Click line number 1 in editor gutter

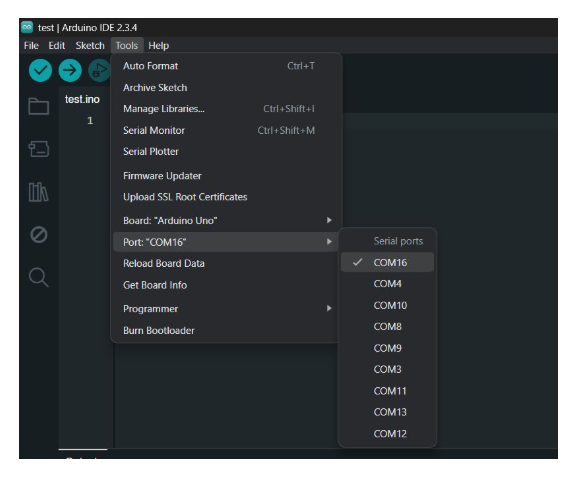click(x=90, y=120)
